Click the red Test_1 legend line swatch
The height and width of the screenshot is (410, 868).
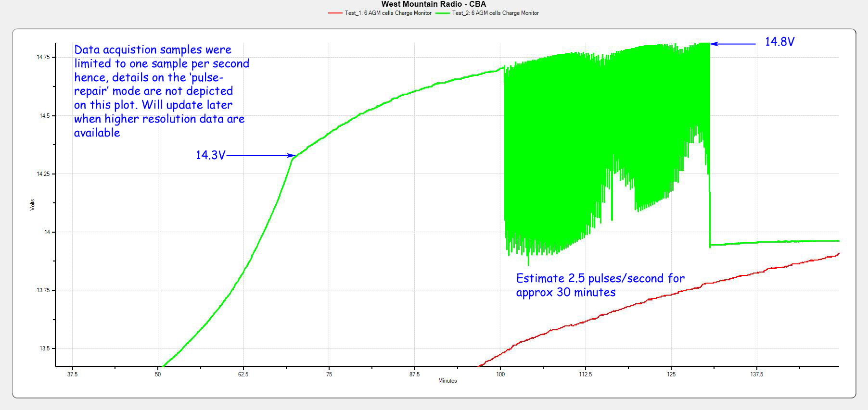tap(335, 13)
